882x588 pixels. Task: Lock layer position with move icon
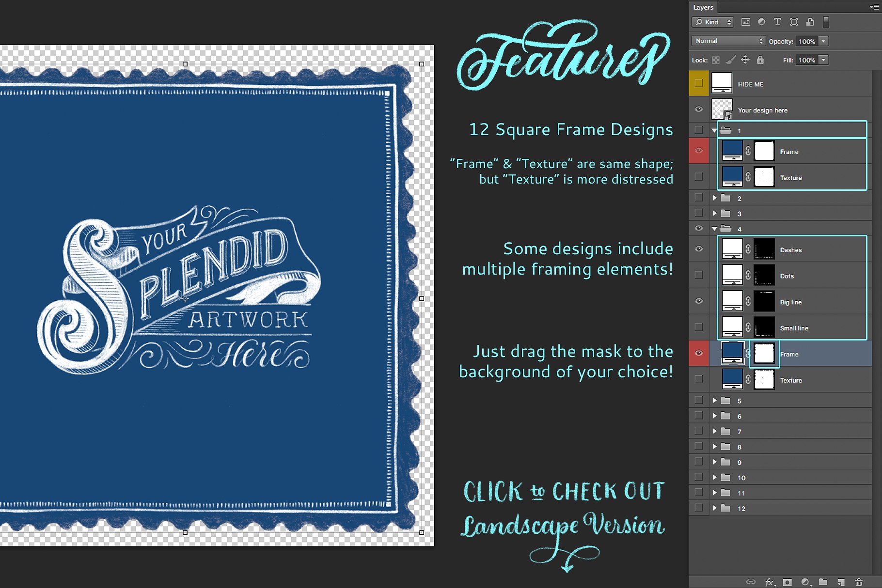(745, 60)
